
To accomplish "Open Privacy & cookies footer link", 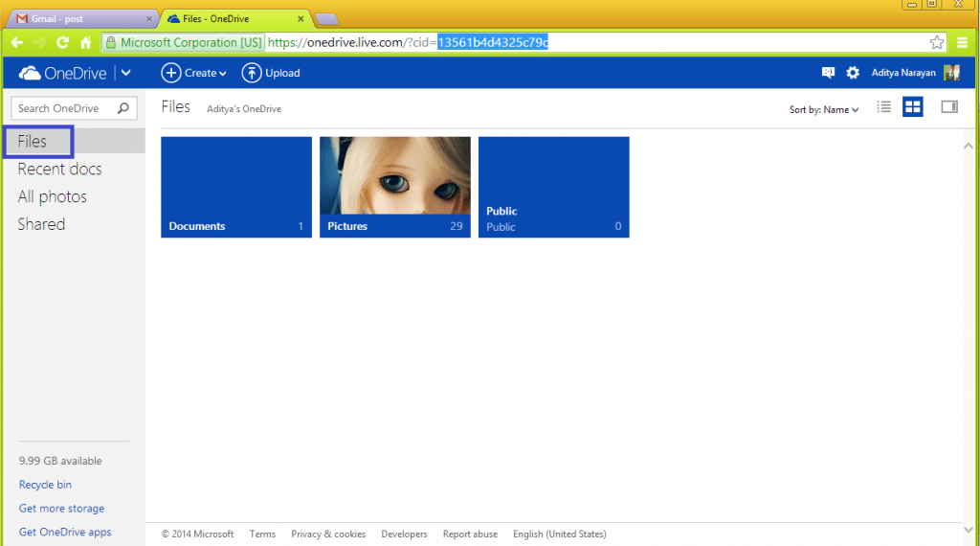I will 328,535.
